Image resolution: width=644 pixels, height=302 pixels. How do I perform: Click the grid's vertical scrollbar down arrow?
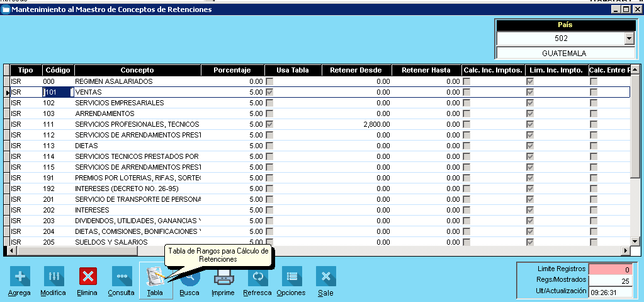coord(635,241)
